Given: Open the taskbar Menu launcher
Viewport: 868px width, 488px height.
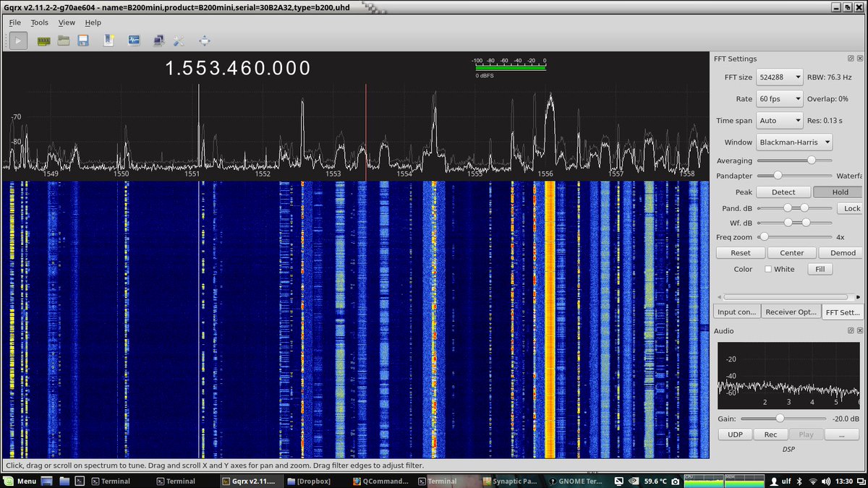Looking at the screenshot, I should [x=20, y=481].
